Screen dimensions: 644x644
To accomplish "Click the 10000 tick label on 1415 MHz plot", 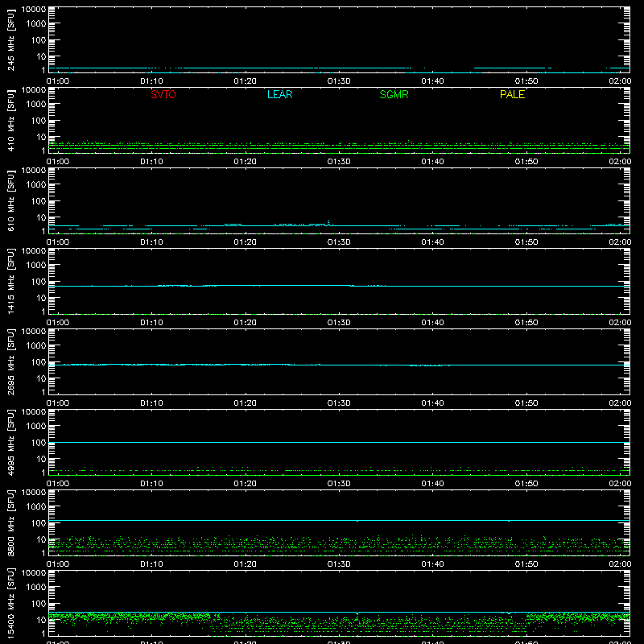I will (34, 251).
